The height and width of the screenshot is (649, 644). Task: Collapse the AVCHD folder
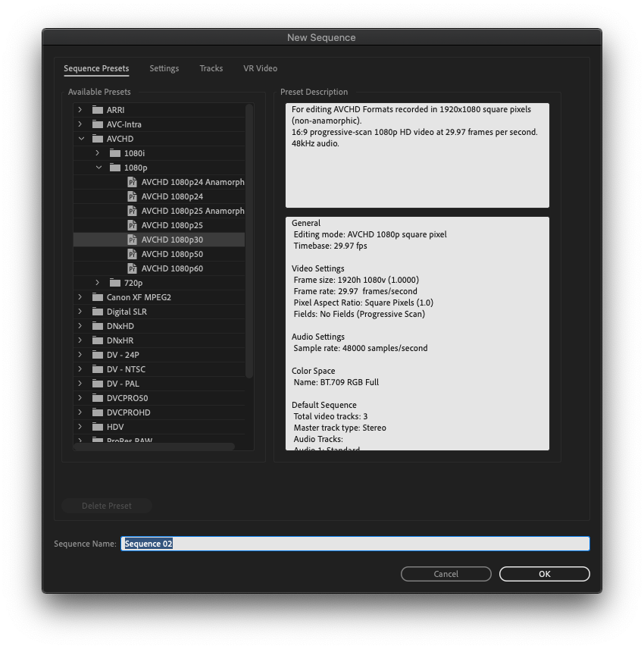pos(80,139)
